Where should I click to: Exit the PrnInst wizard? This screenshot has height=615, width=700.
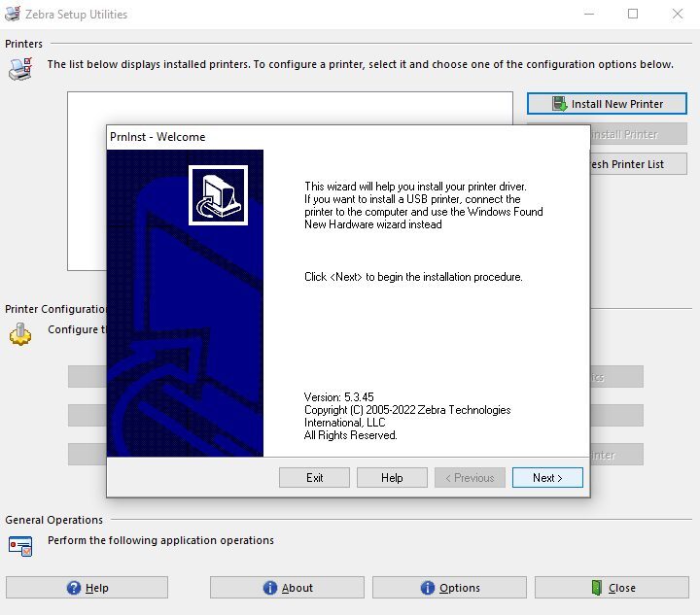[314, 478]
